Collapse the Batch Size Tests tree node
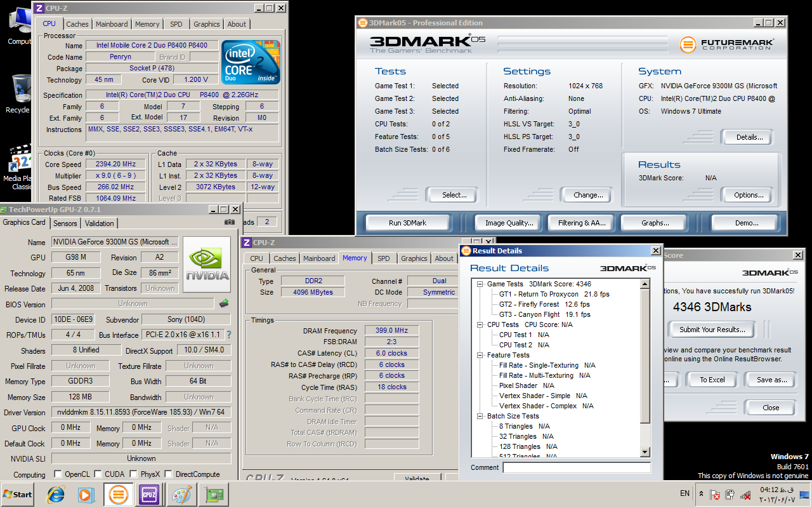The height and width of the screenshot is (508, 812). click(480, 416)
